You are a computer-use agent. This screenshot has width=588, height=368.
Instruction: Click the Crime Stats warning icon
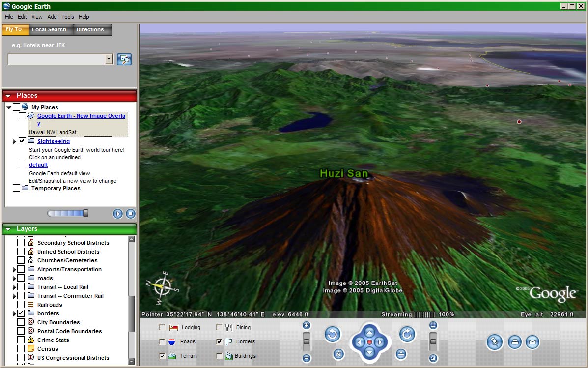(x=31, y=340)
